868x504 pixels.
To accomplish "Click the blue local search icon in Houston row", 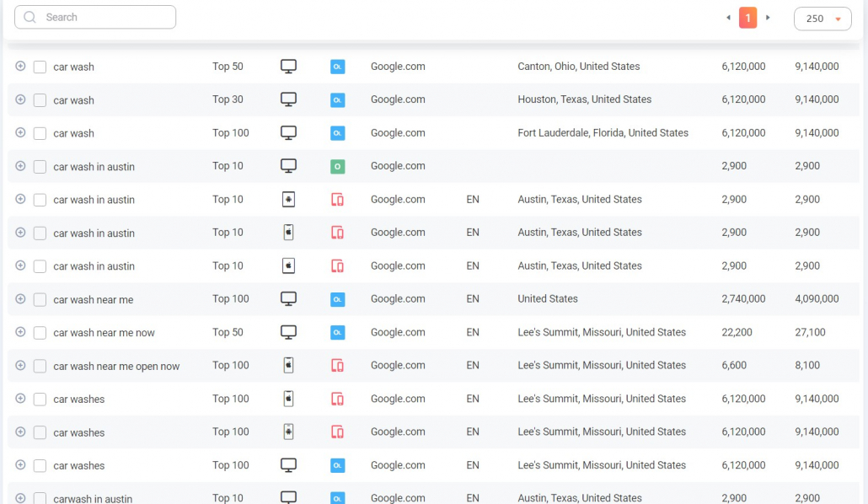I will tap(338, 99).
